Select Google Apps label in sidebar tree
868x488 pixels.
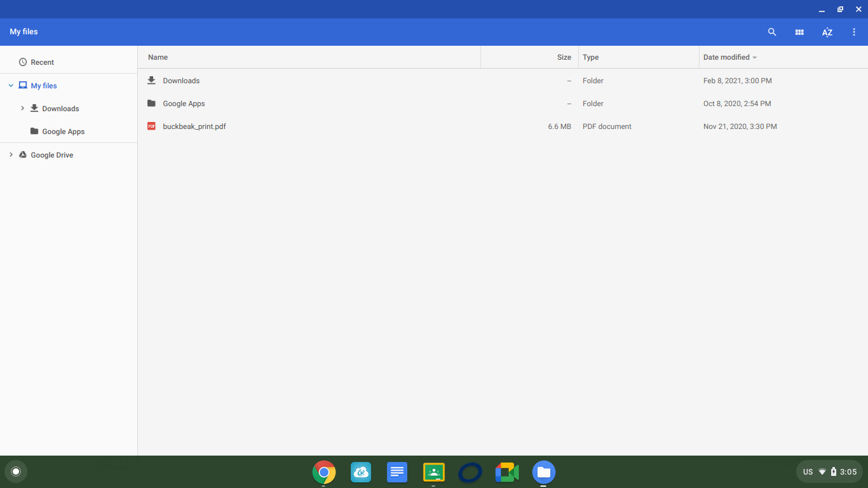coord(64,132)
